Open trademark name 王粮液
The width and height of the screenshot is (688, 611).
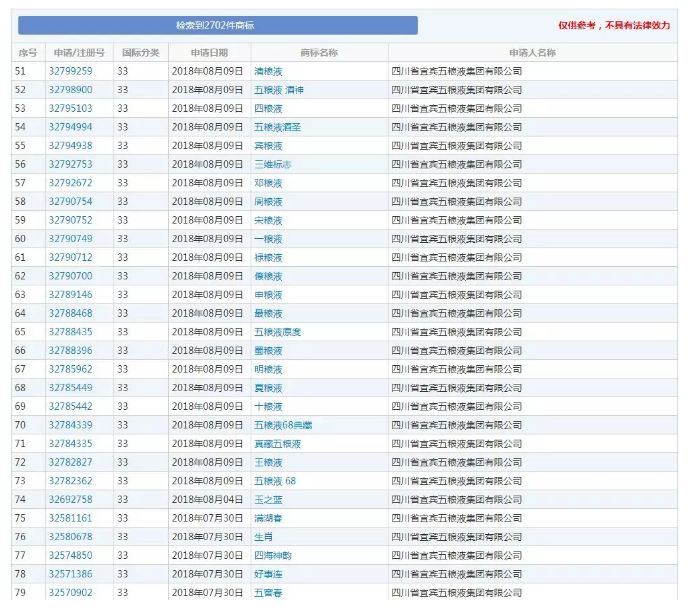pos(268,463)
